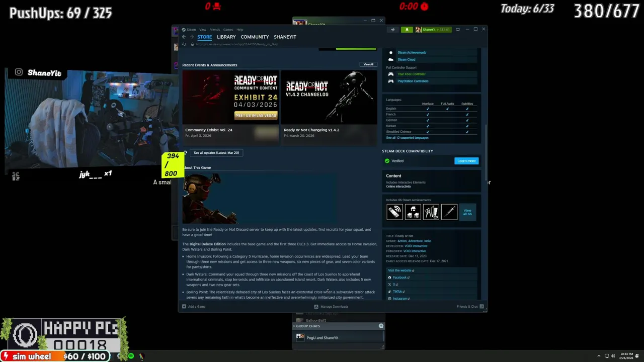Switch to the LIBRARY tab
This screenshot has height=362, width=644.
226,37
